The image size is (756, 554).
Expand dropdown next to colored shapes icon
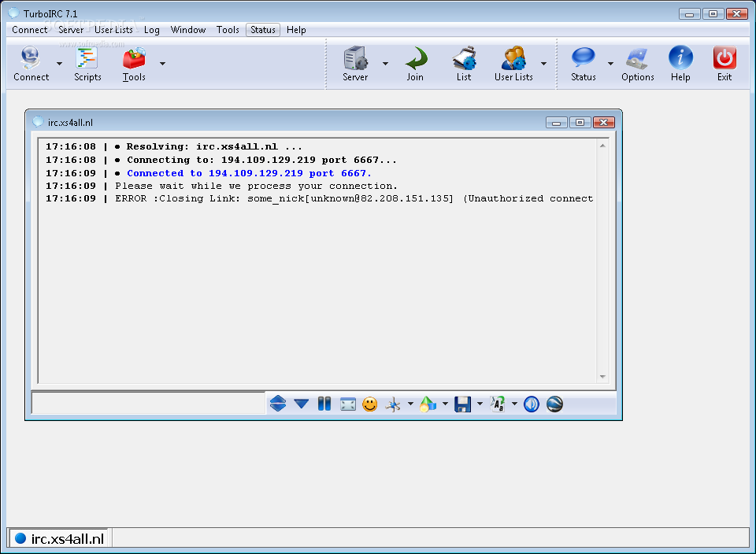pyautogui.click(x=445, y=404)
